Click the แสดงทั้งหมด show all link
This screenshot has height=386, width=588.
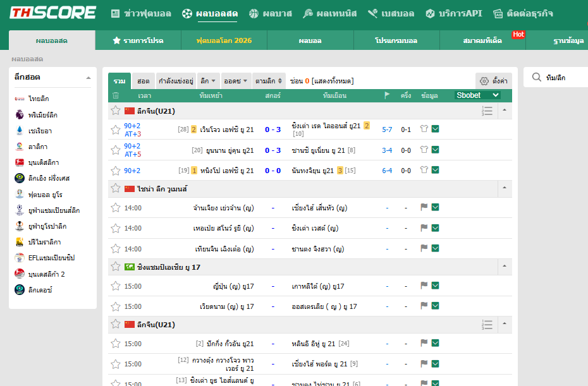point(333,81)
